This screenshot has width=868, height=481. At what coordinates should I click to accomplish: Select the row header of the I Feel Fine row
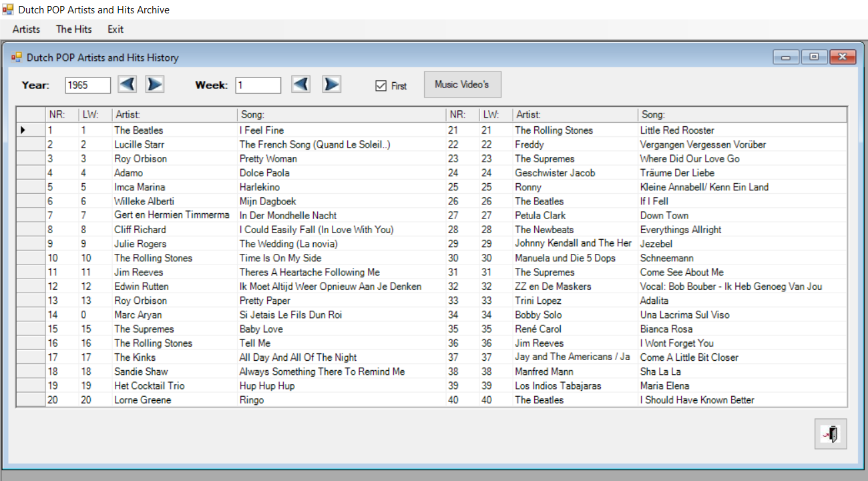[30, 130]
